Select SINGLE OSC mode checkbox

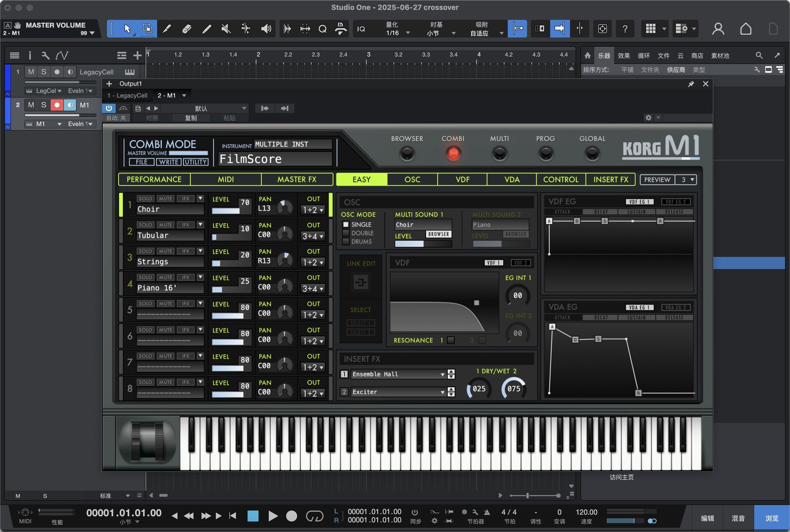click(346, 225)
